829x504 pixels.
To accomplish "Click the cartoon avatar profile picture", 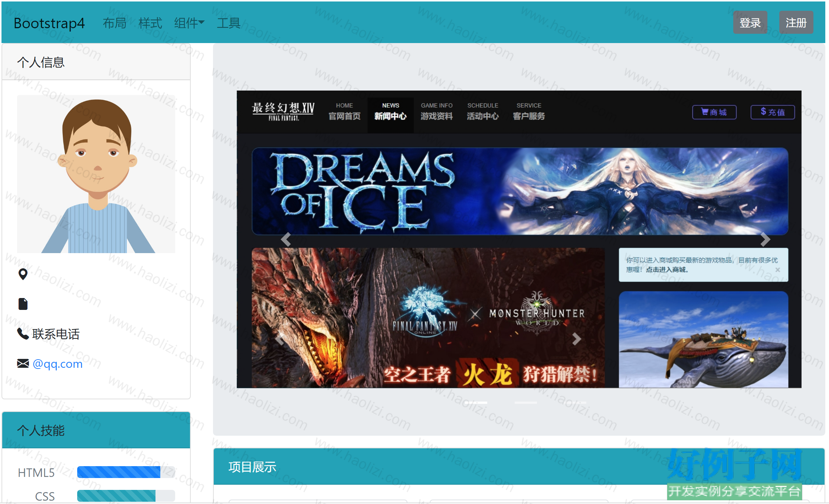I will tap(96, 174).
